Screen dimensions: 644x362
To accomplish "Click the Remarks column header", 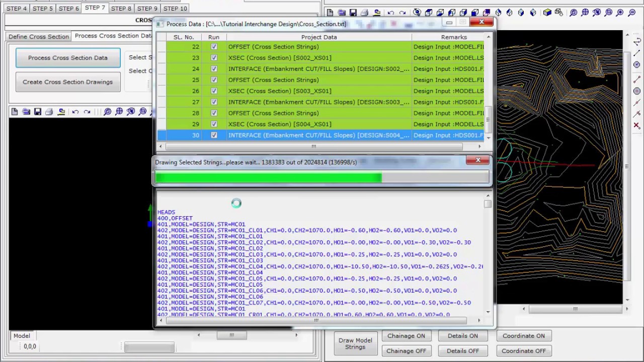I will click(x=448, y=37).
